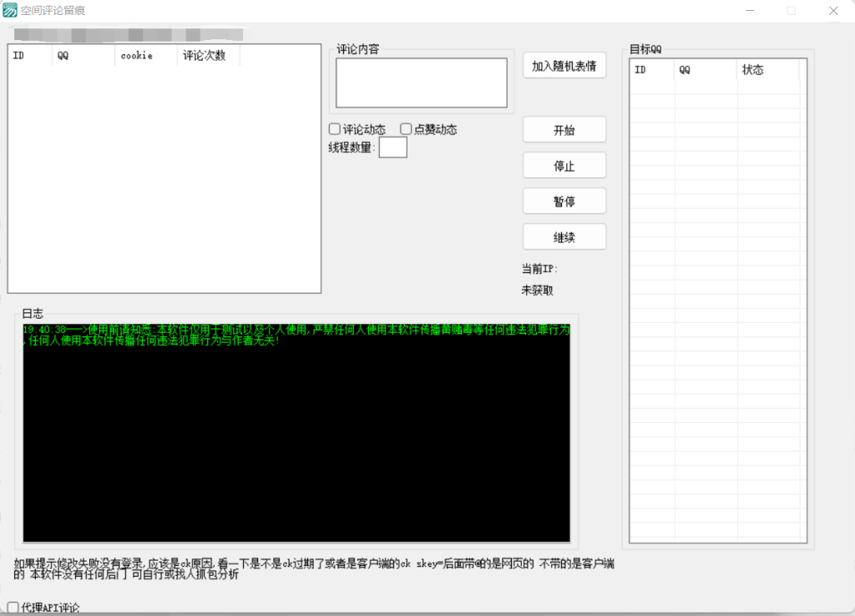855x616 pixels.
Task: Click the 继续 button
Action: pos(564,237)
